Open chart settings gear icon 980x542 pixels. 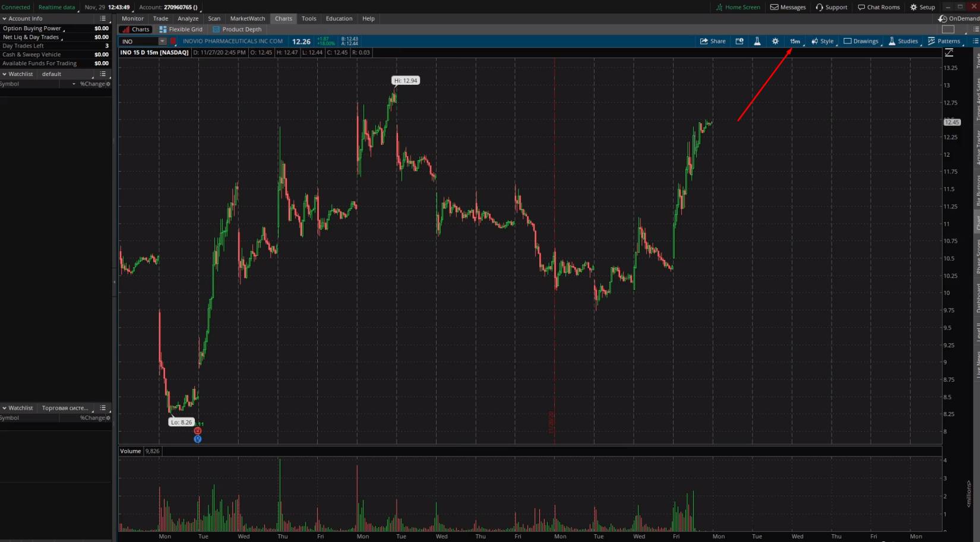coord(775,42)
